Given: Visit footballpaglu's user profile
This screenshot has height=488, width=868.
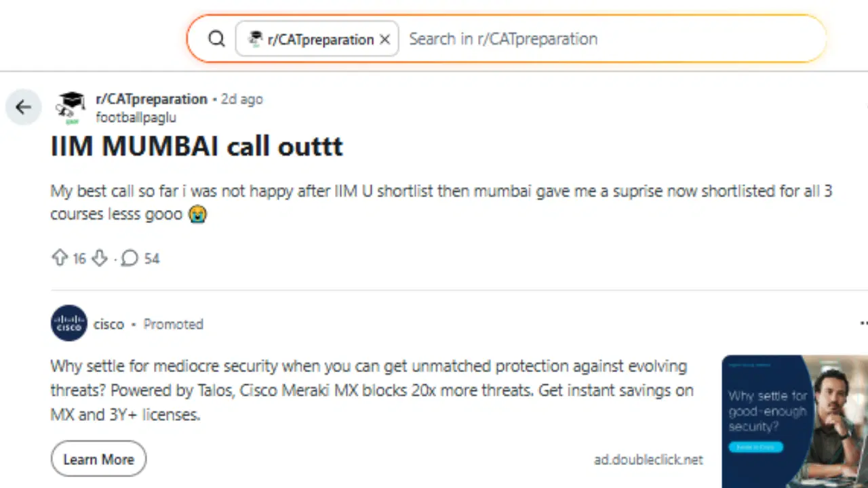Looking at the screenshot, I should pyautogui.click(x=136, y=117).
